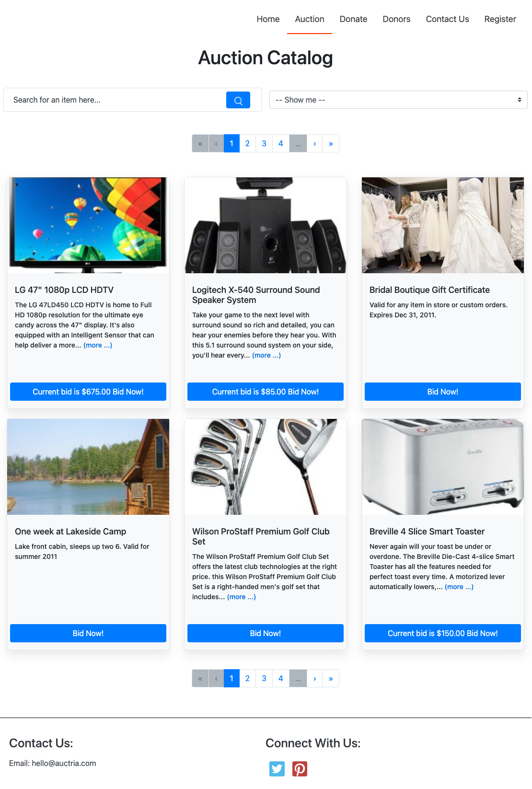Open the Donate menu item
The height and width of the screenshot is (789, 532).
(x=354, y=19)
